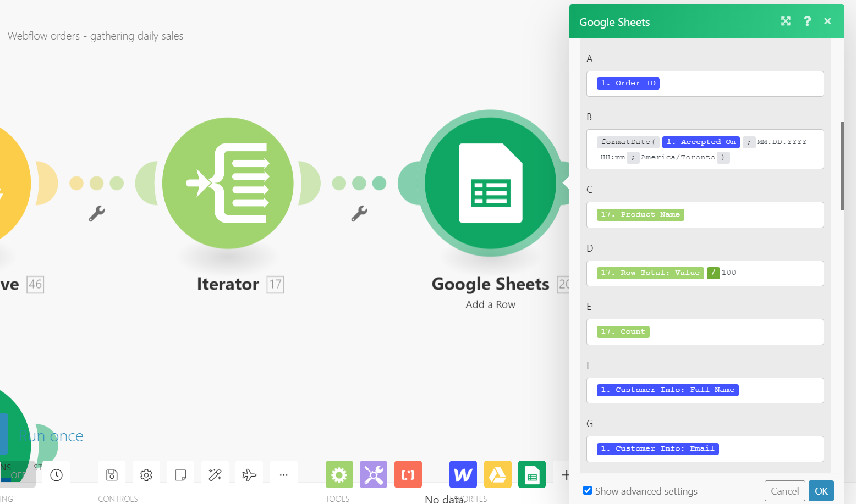Select the Google Sheets favorite icon
The image size is (856, 504).
(532, 474)
